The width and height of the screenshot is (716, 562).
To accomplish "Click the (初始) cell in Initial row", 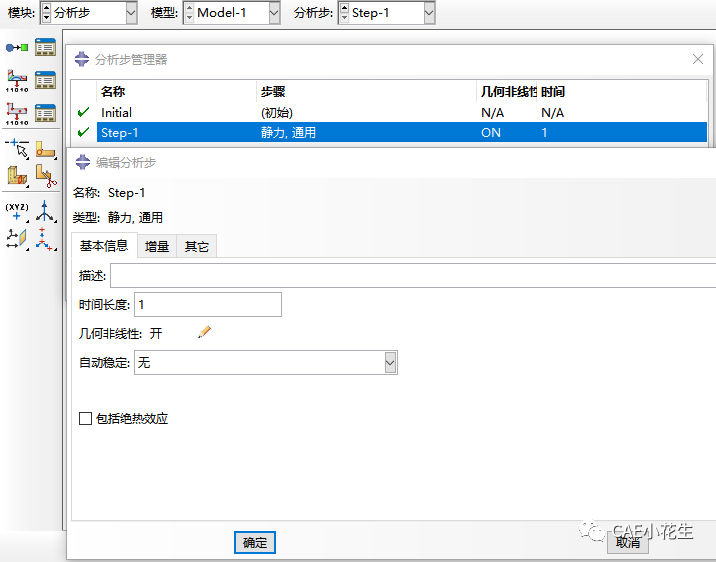I will 277,112.
